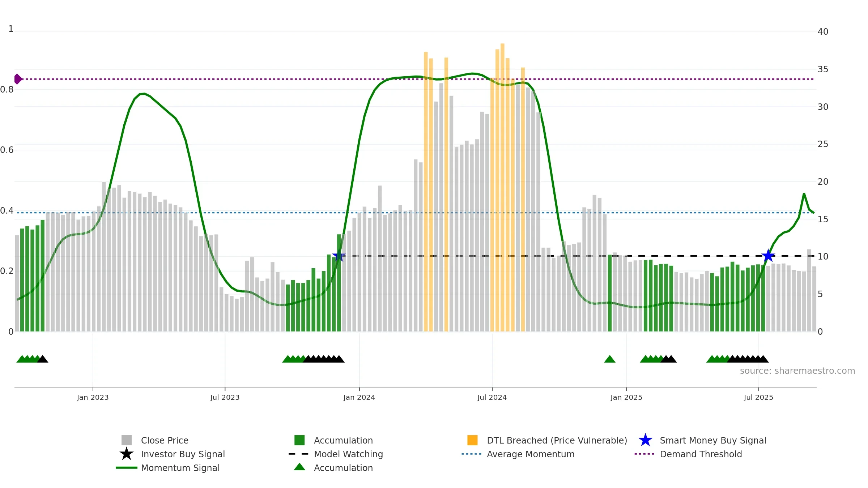Click the lone green triangle before Jan 2025

coord(610,359)
